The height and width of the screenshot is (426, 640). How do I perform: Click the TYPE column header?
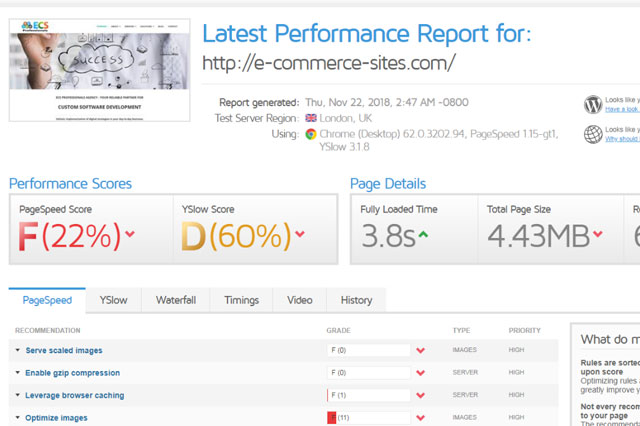click(x=461, y=331)
